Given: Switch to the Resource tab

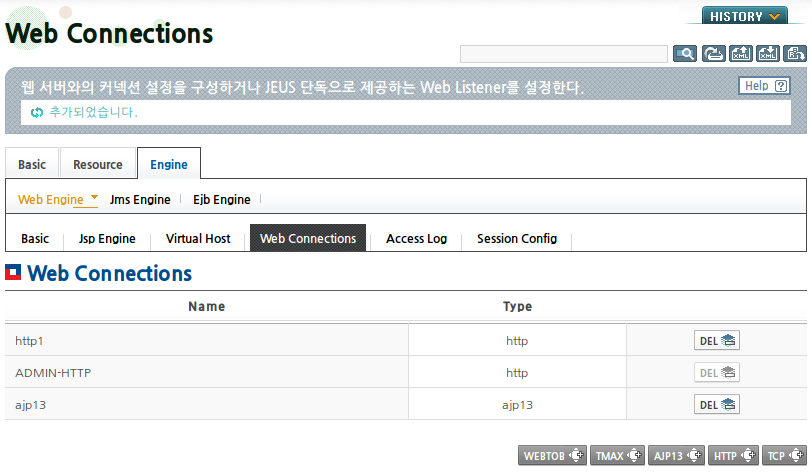Looking at the screenshot, I should tap(98, 164).
